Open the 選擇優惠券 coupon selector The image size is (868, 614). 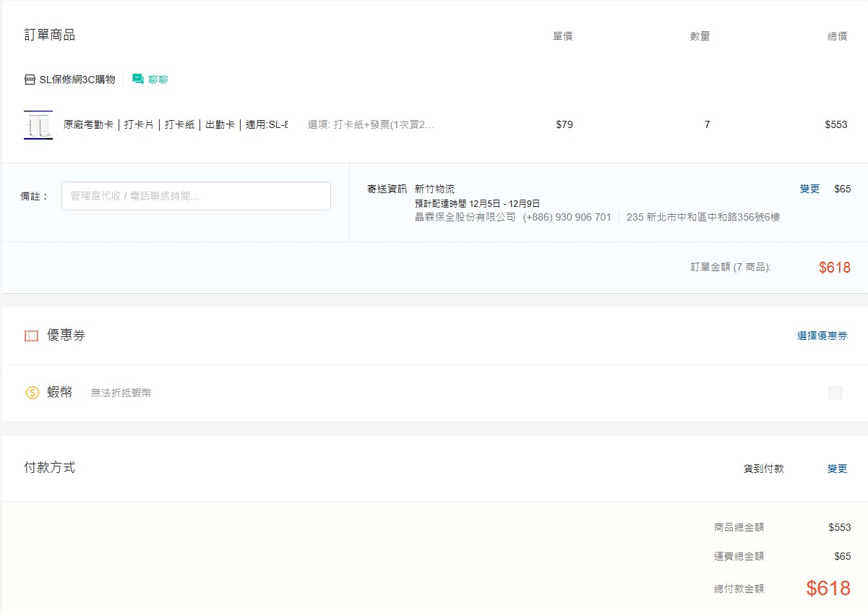tap(822, 336)
